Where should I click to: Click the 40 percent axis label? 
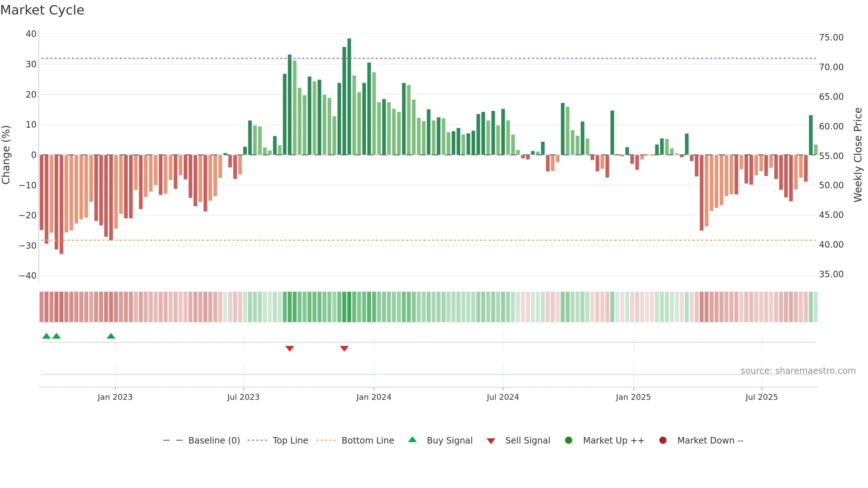pyautogui.click(x=31, y=34)
